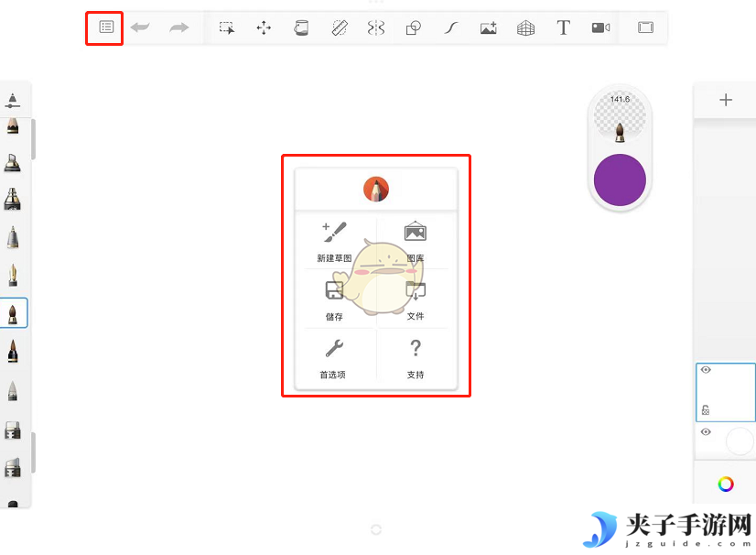
Task: Tap the highlighted selected paintbrush
Action: pyautogui.click(x=14, y=313)
